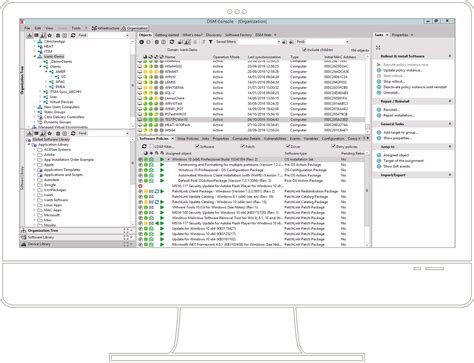
Task: Click the Software Policies list vertical scrollbar
Action: (367, 199)
